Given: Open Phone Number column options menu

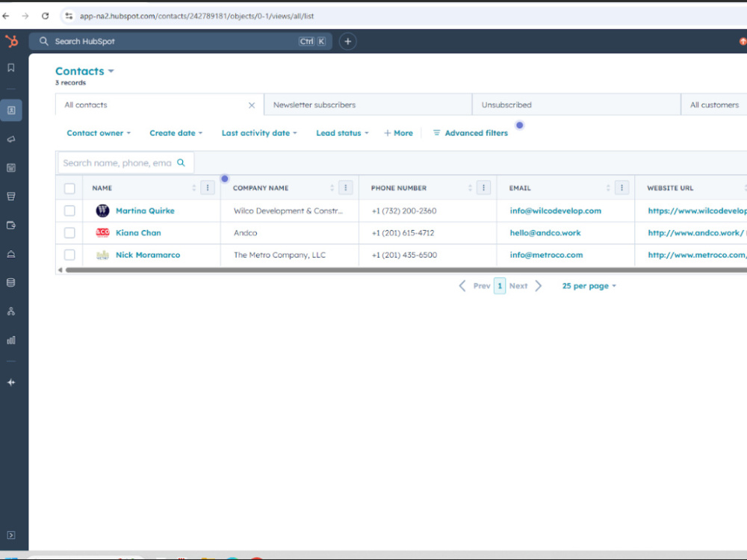Looking at the screenshot, I should (483, 187).
